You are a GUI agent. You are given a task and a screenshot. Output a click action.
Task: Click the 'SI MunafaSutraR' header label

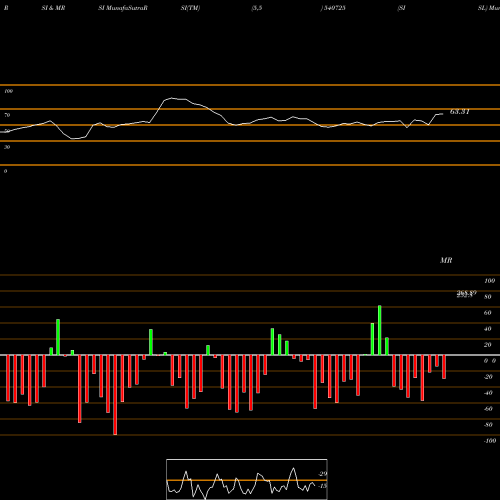[x=123, y=8]
